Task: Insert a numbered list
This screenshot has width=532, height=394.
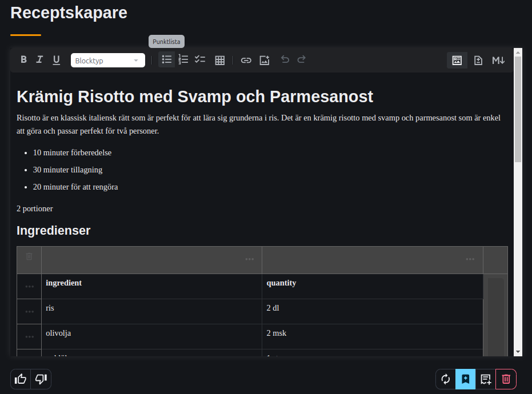Action: (x=183, y=59)
